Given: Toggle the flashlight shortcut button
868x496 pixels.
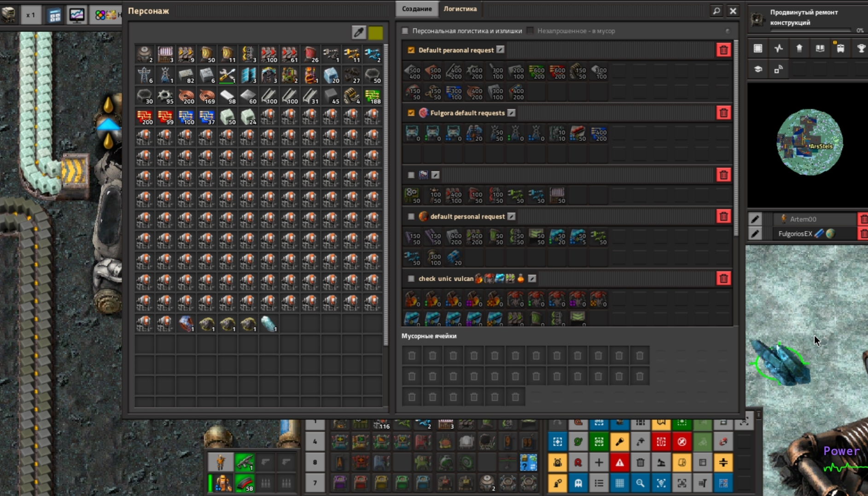Looking at the screenshot, I should 620,442.
